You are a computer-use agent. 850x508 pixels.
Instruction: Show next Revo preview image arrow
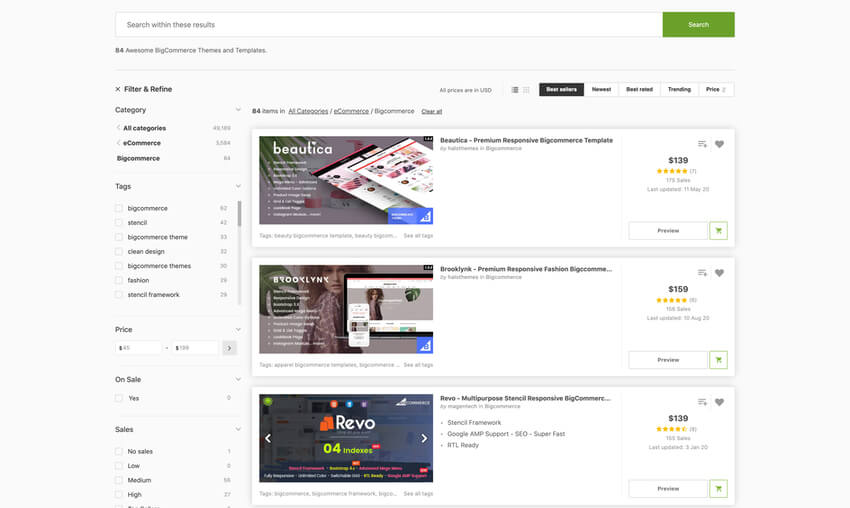point(424,438)
